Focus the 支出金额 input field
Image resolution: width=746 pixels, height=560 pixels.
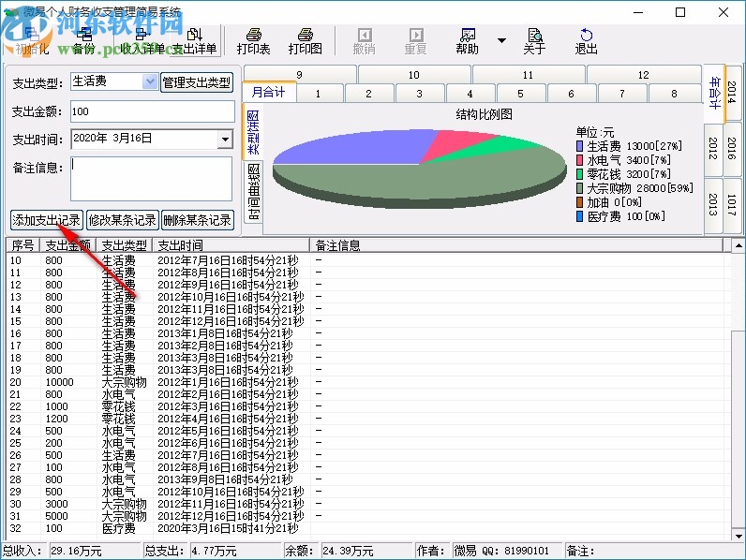point(152,111)
